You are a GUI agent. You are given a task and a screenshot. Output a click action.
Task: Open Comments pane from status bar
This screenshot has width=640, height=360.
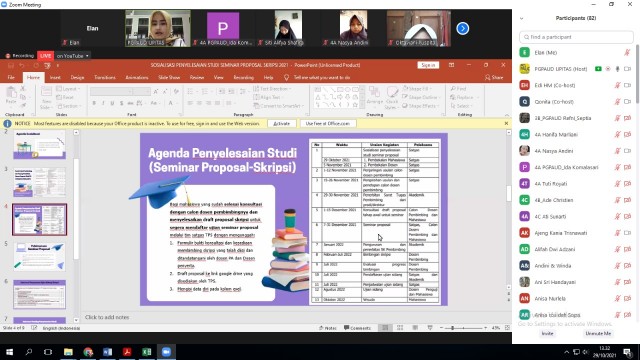click(x=358, y=328)
